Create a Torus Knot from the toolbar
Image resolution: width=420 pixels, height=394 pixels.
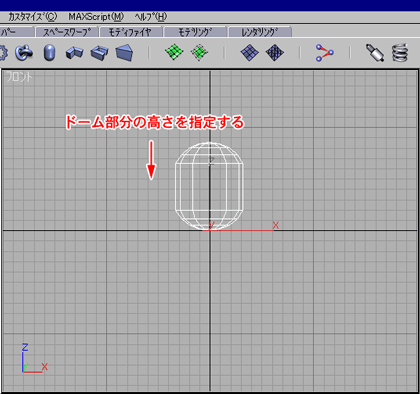24,53
